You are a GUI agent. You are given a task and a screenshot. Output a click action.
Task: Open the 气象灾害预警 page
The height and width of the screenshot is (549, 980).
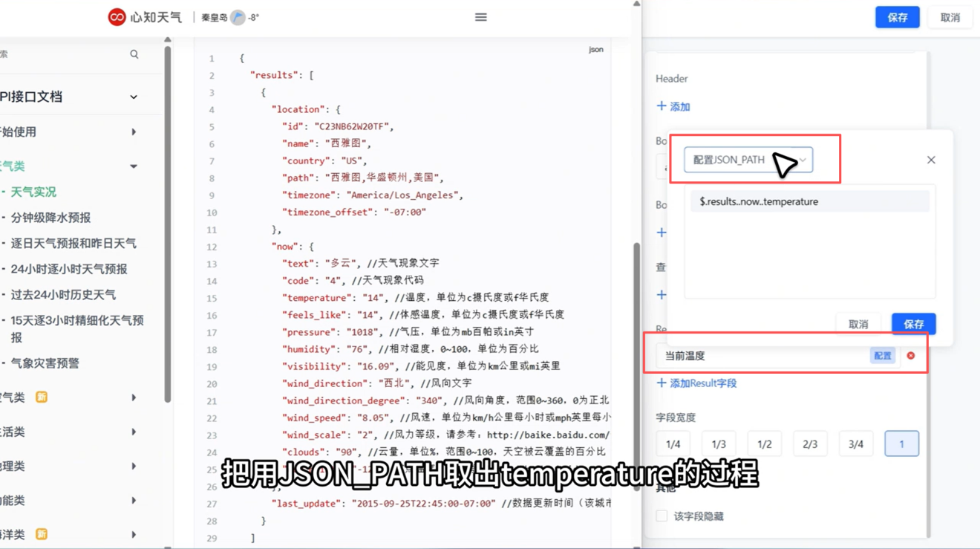(x=45, y=363)
